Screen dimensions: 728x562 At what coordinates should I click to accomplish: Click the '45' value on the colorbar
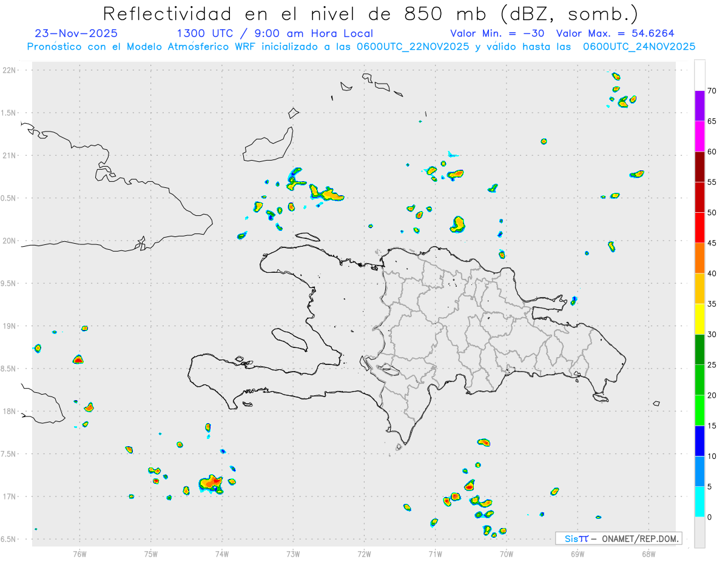point(712,243)
